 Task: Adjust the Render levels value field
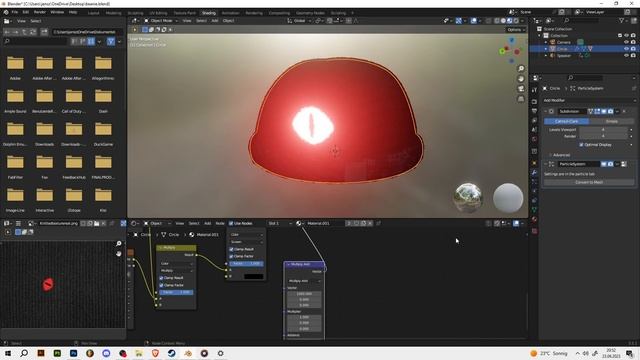(603, 136)
